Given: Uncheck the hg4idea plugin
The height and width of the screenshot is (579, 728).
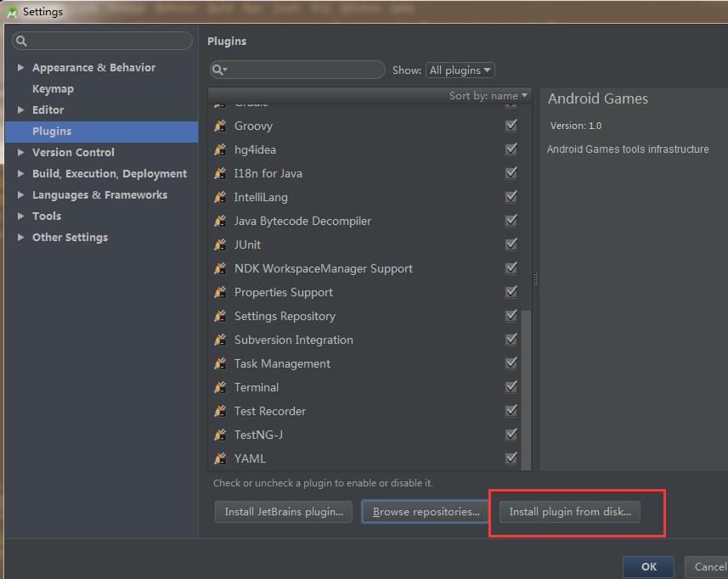Looking at the screenshot, I should tap(511, 149).
